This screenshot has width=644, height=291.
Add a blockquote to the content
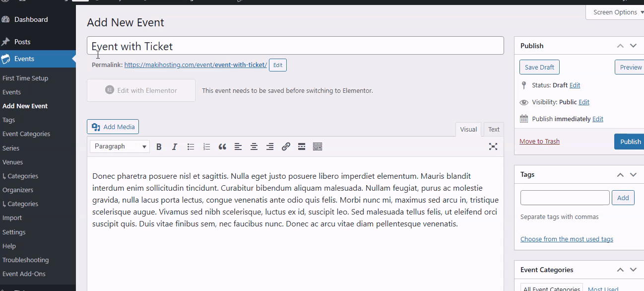(x=222, y=146)
